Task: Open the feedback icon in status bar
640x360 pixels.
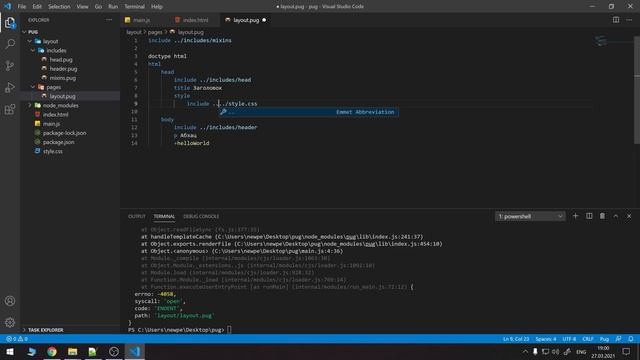Action: click(618, 339)
